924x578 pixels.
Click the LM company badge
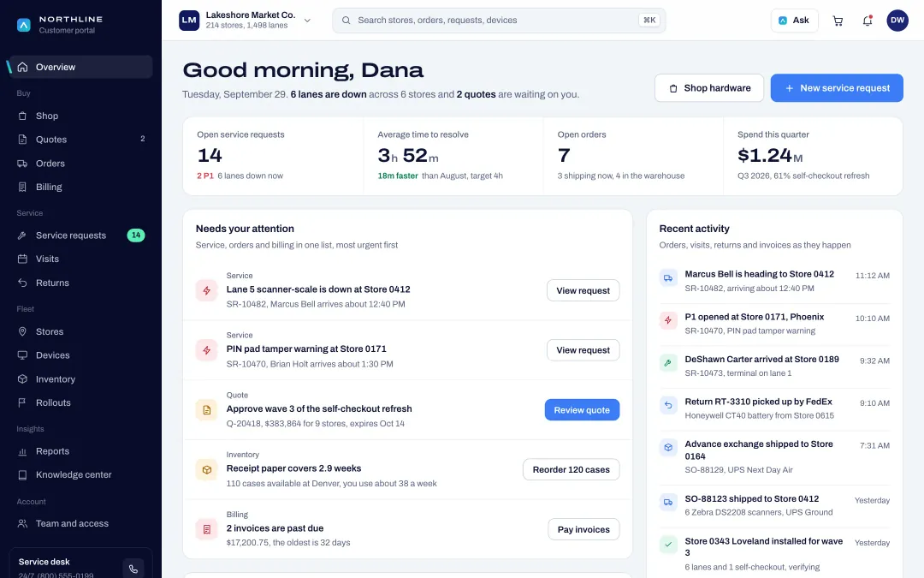[x=189, y=21]
